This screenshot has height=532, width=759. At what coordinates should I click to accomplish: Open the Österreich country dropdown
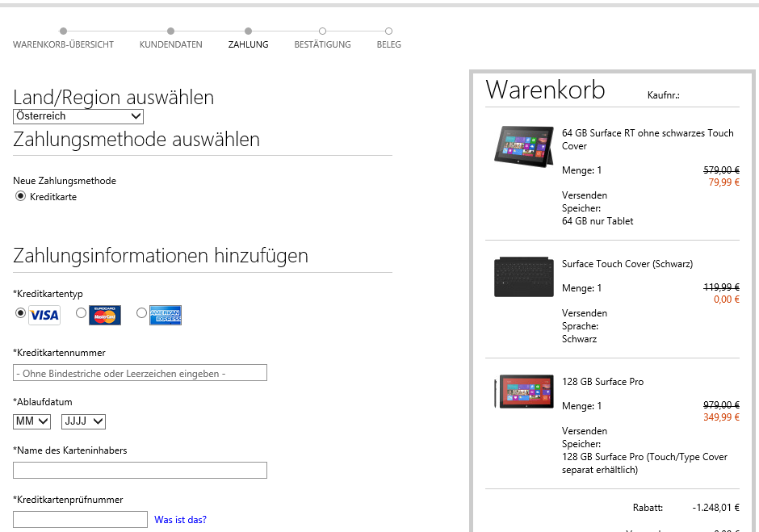78,116
